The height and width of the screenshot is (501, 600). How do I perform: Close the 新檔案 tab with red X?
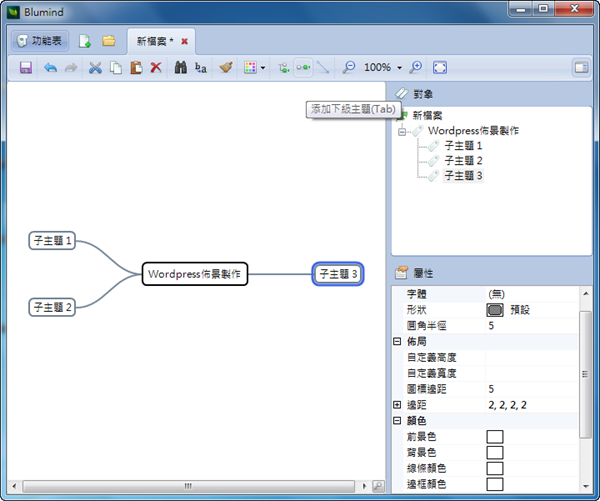pyautogui.click(x=184, y=41)
